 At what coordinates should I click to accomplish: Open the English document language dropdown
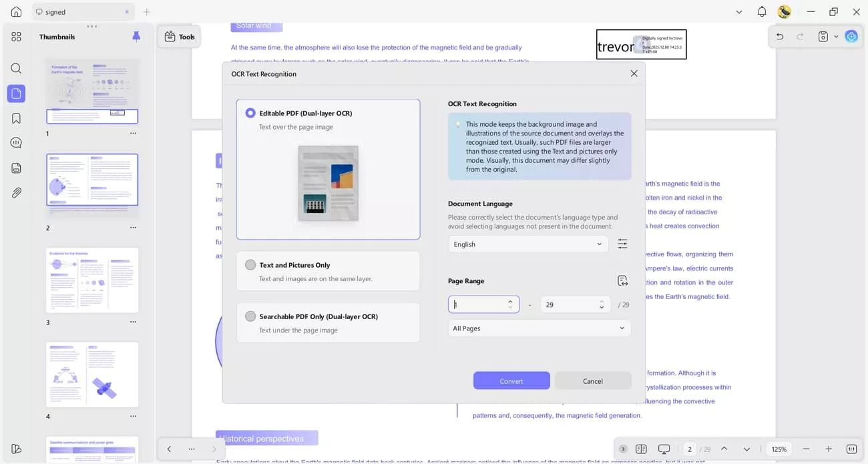527,244
